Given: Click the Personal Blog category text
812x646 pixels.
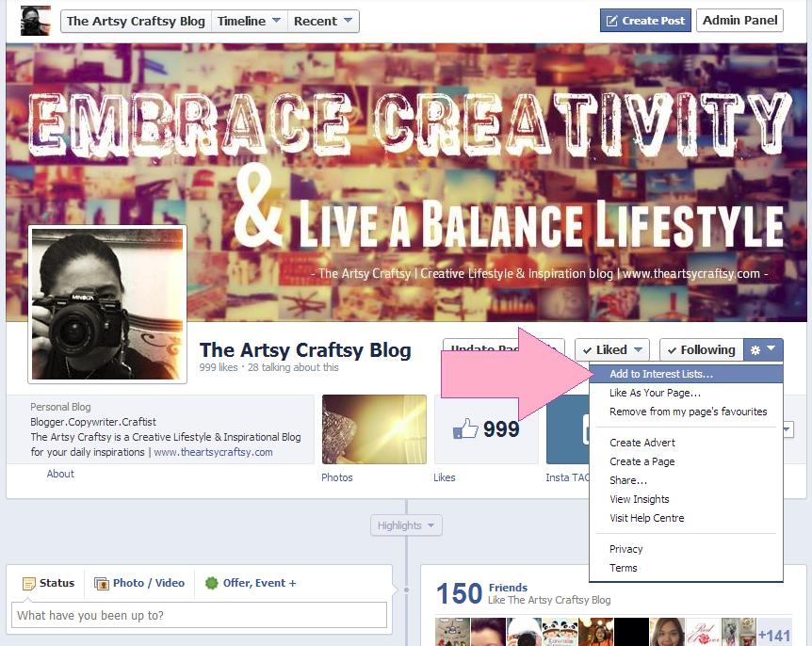Looking at the screenshot, I should (x=60, y=407).
